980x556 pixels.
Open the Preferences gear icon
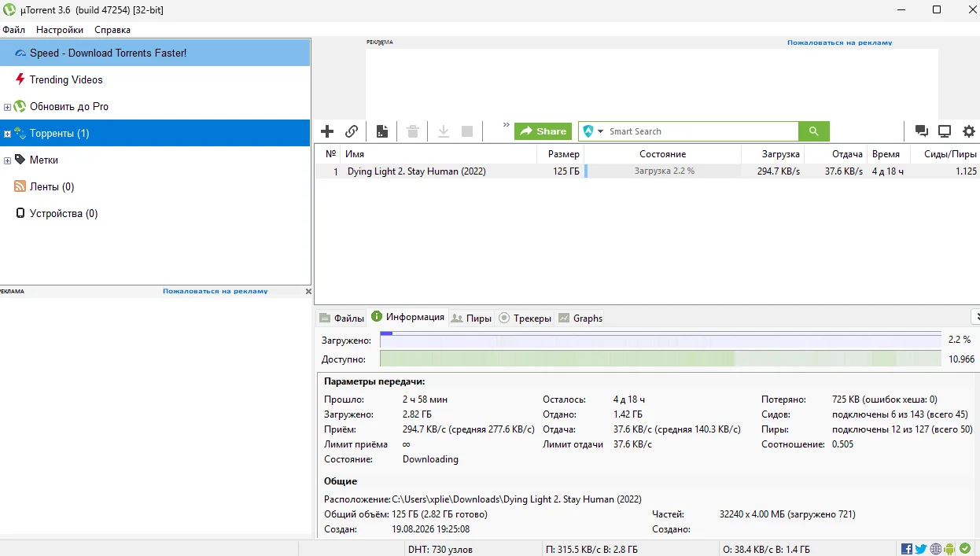(969, 131)
